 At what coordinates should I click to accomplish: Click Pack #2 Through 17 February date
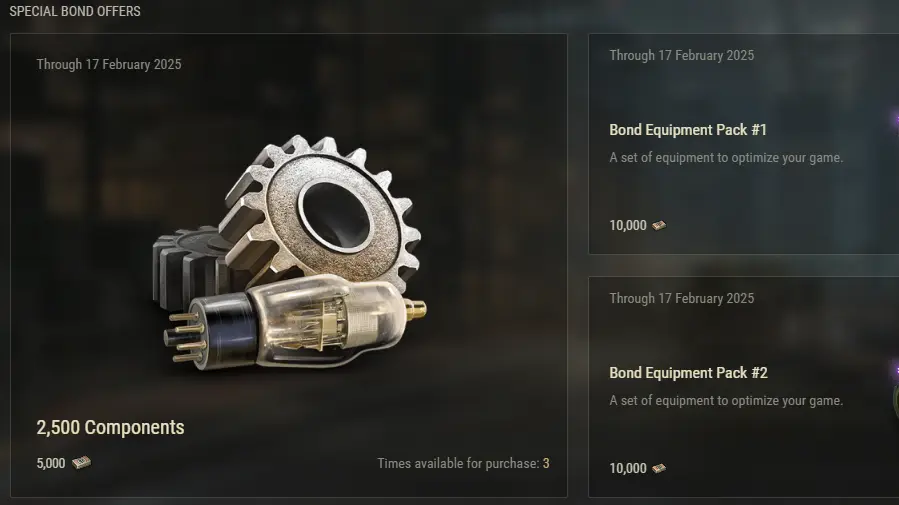point(682,299)
